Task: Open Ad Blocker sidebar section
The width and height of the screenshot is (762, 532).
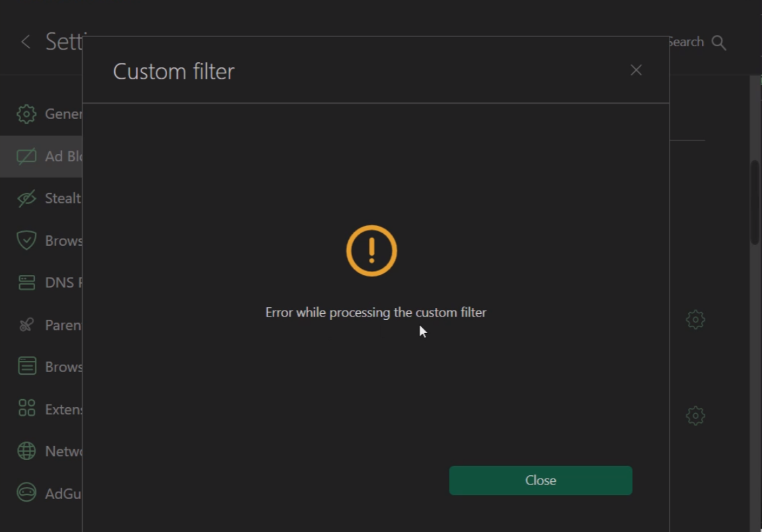Action: click(42, 157)
